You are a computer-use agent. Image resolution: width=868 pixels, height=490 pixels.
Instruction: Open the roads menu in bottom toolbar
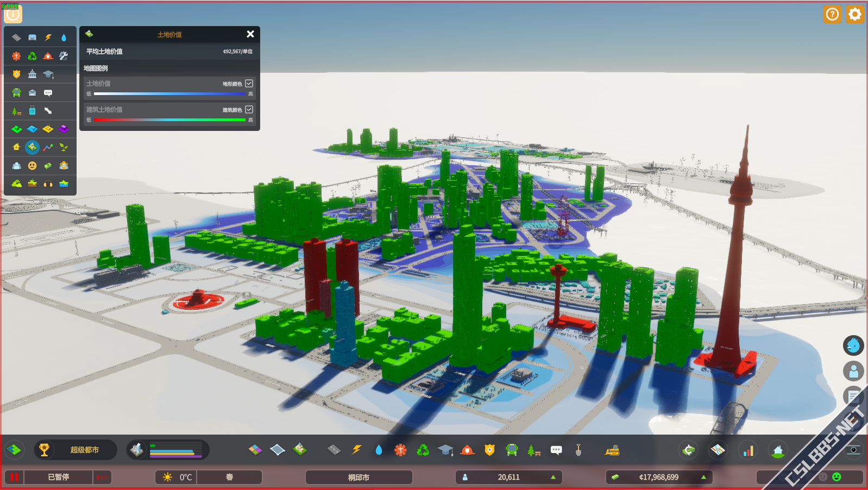[334, 450]
